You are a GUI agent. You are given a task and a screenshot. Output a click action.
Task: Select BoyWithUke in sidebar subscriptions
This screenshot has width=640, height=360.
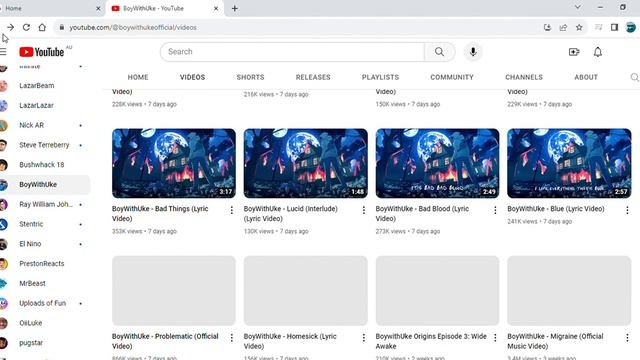(x=45, y=184)
